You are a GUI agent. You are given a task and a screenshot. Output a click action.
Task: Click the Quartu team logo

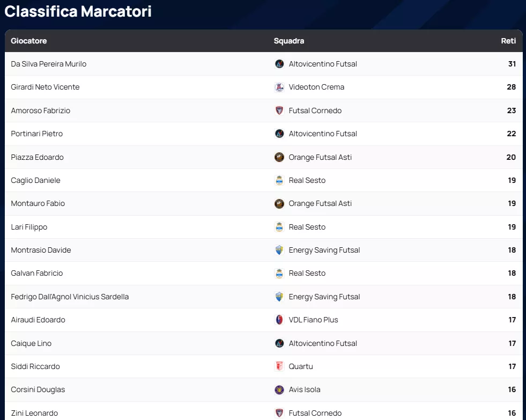click(279, 366)
